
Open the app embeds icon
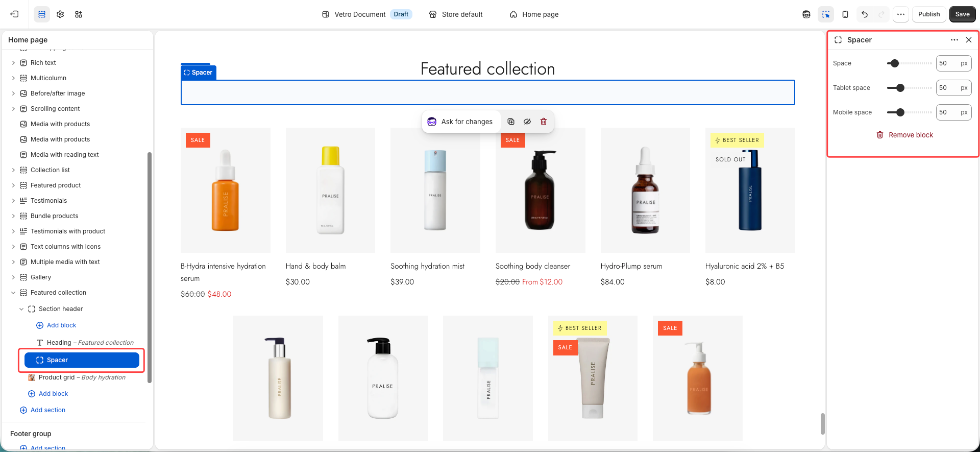79,14
